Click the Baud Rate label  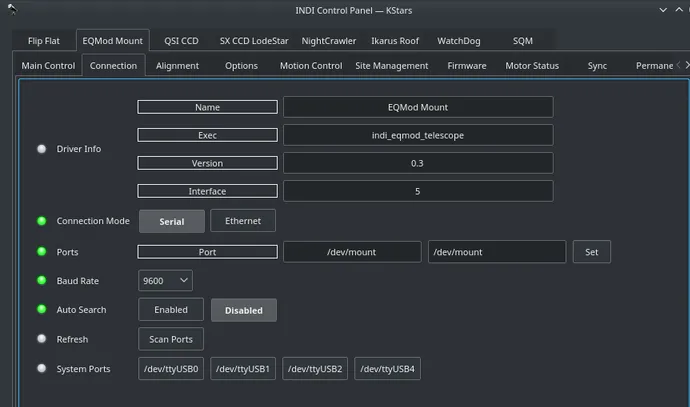click(77, 281)
